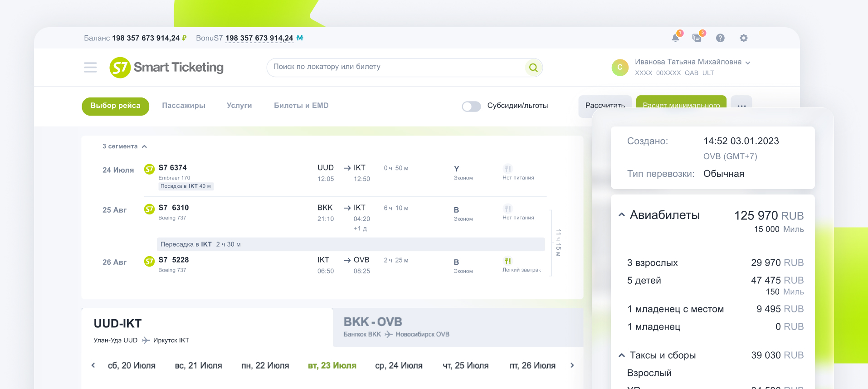Collapse the Авиабилеты section
Viewport: 868px width, 389px height.
point(622,215)
